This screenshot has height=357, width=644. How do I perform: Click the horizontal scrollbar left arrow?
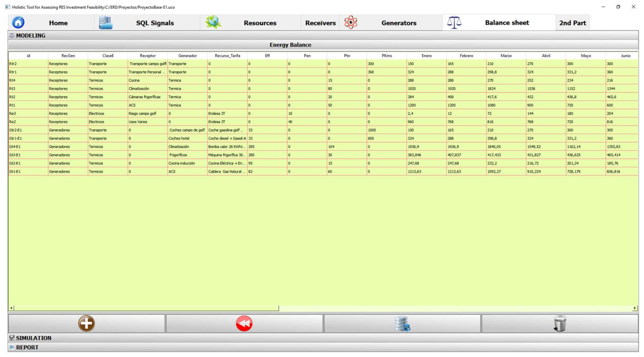point(11,308)
